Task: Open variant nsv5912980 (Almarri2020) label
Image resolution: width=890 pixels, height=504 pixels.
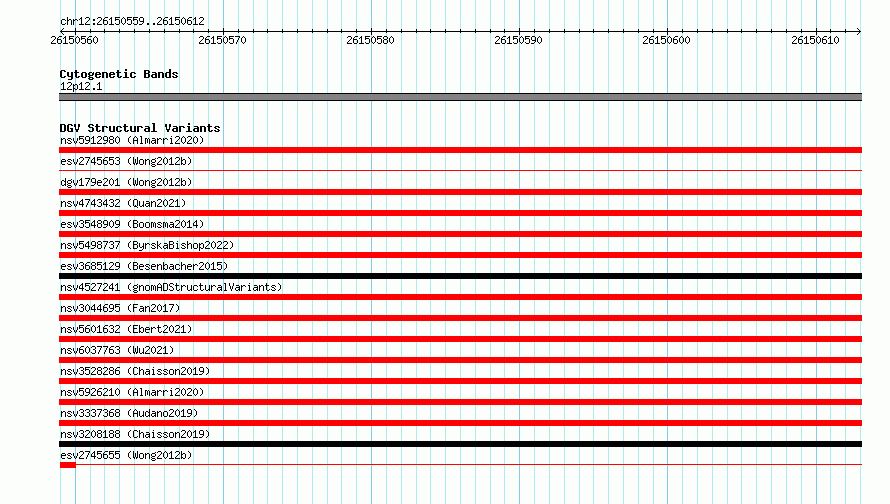Action: [132, 140]
